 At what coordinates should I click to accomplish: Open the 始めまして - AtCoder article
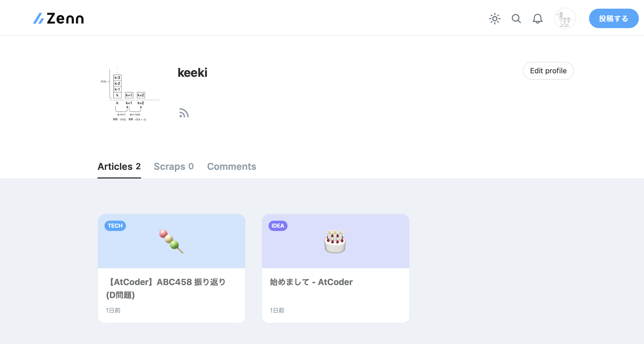311,282
